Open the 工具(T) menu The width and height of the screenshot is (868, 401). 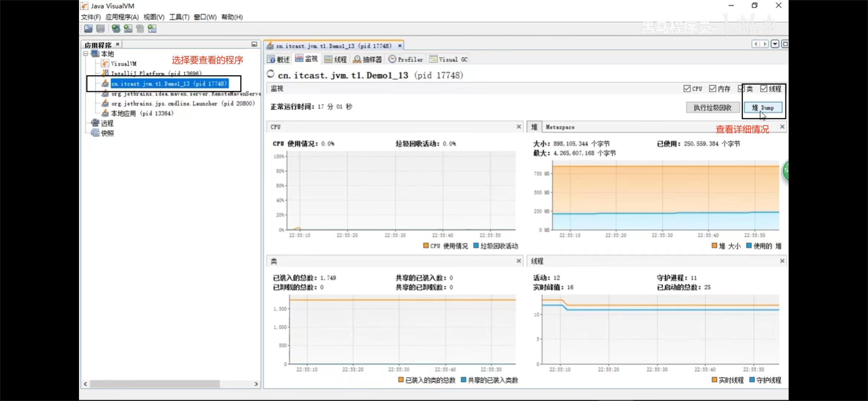pos(179,17)
